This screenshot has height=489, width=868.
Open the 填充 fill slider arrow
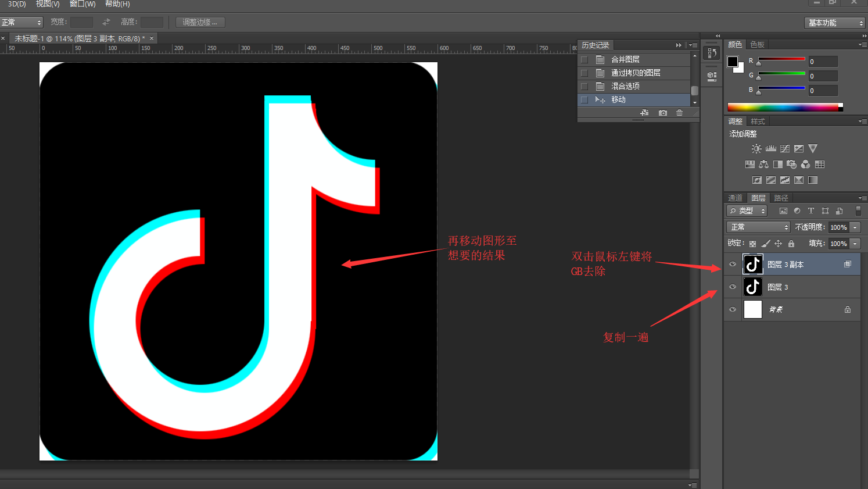(x=855, y=244)
